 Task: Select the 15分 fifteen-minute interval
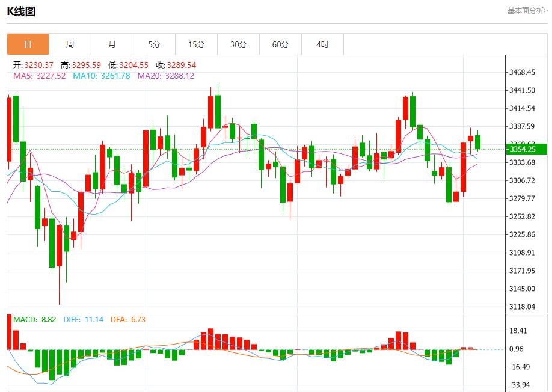pos(197,44)
